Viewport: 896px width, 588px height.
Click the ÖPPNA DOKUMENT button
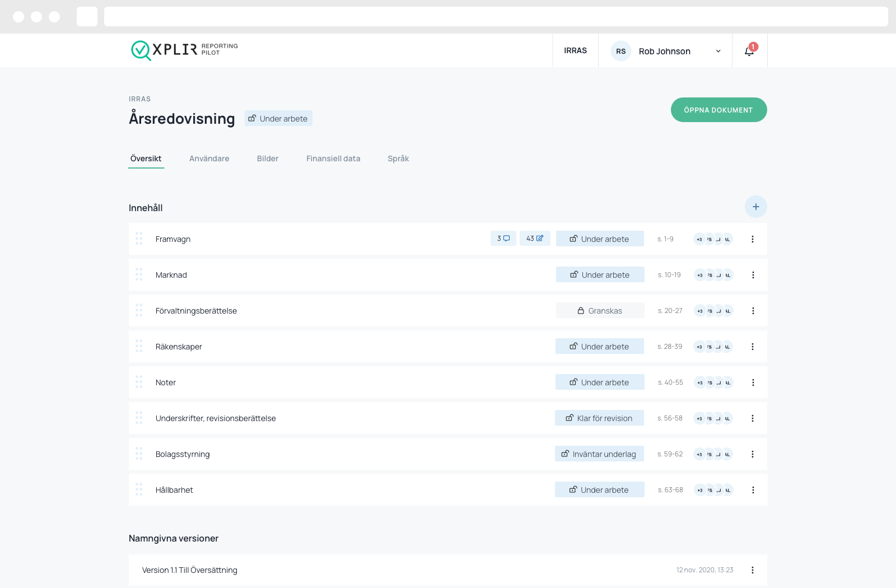[x=718, y=110]
